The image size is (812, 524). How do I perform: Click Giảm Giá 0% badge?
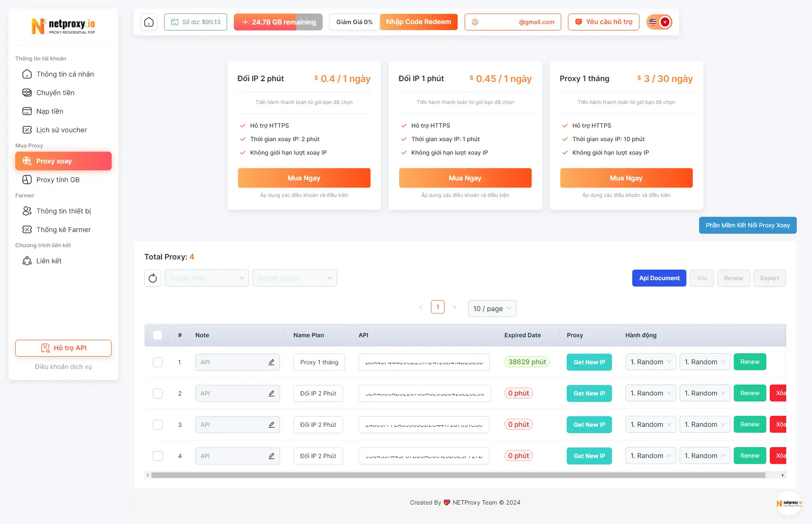pyautogui.click(x=354, y=22)
